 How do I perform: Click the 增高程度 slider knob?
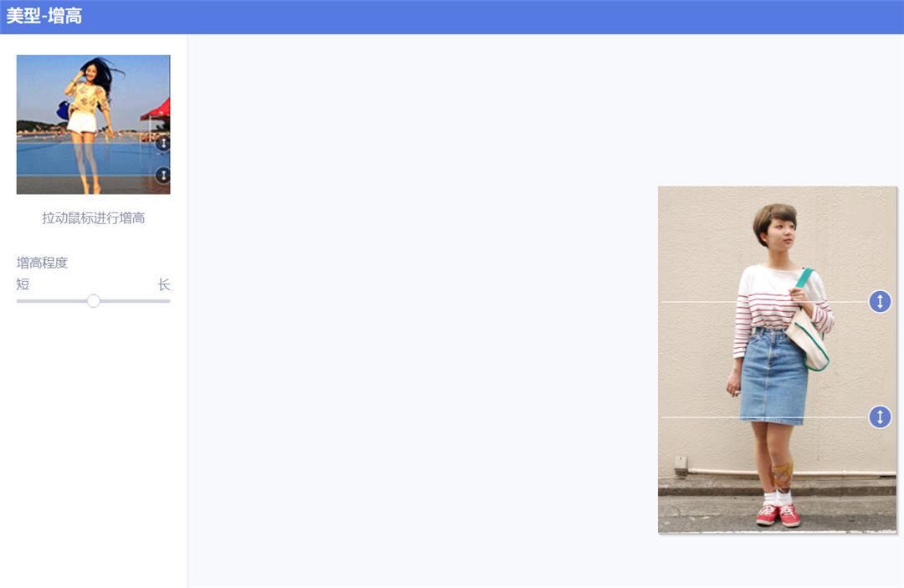(94, 300)
